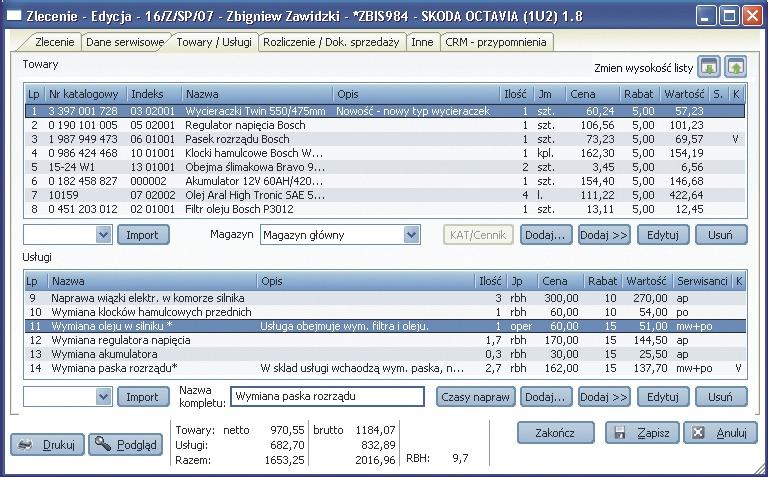
Task: Click Dodaj... in the Towary section
Action: [x=546, y=235]
